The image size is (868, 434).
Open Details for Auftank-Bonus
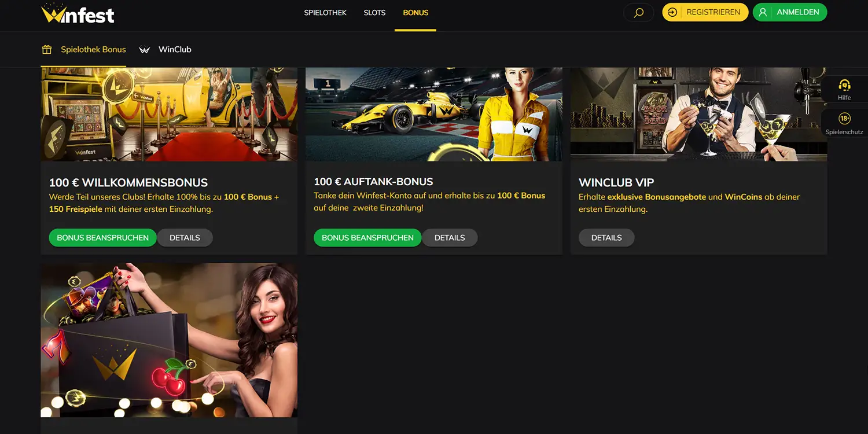click(x=450, y=238)
